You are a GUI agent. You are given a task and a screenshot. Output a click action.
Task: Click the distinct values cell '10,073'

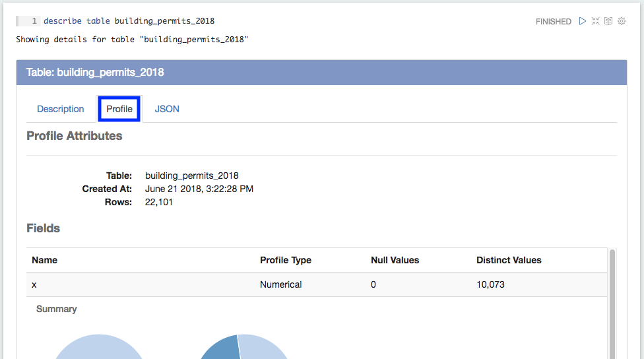[490, 284]
